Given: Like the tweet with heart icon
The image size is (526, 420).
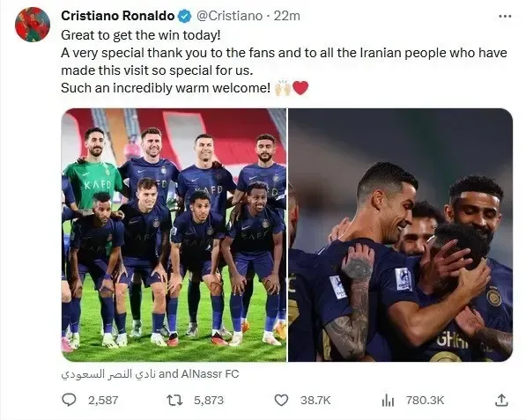Looking at the screenshot, I should [x=281, y=401].
